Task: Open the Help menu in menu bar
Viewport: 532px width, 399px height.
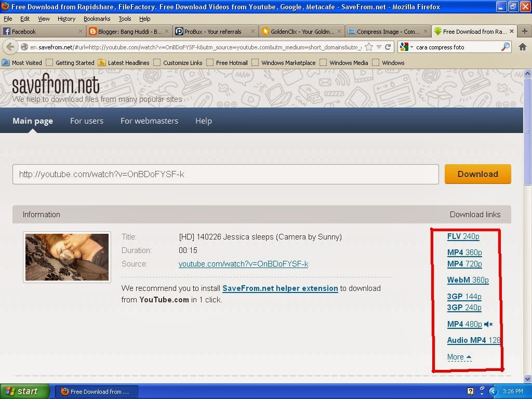Action: tap(145, 19)
